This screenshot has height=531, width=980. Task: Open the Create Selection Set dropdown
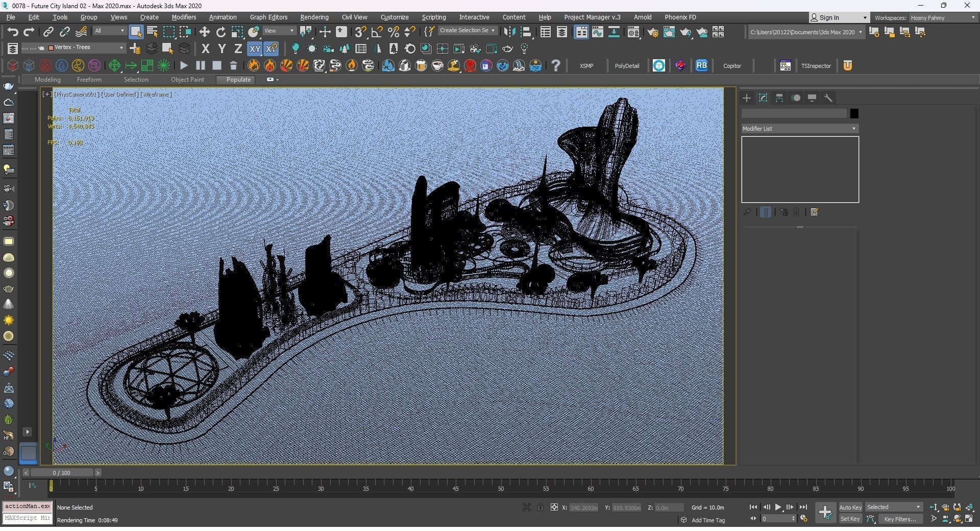467,31
